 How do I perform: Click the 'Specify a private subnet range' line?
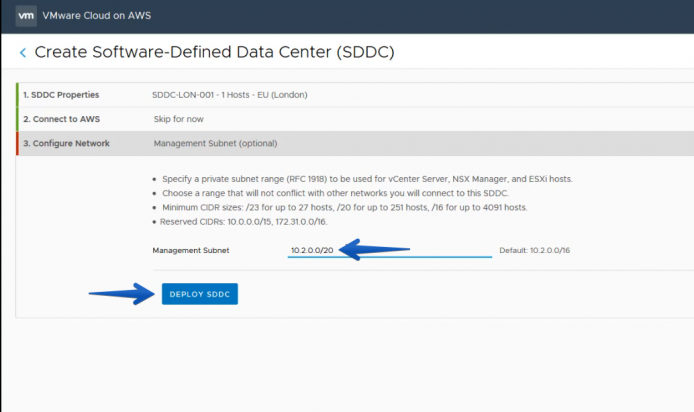tap(367, 179)
